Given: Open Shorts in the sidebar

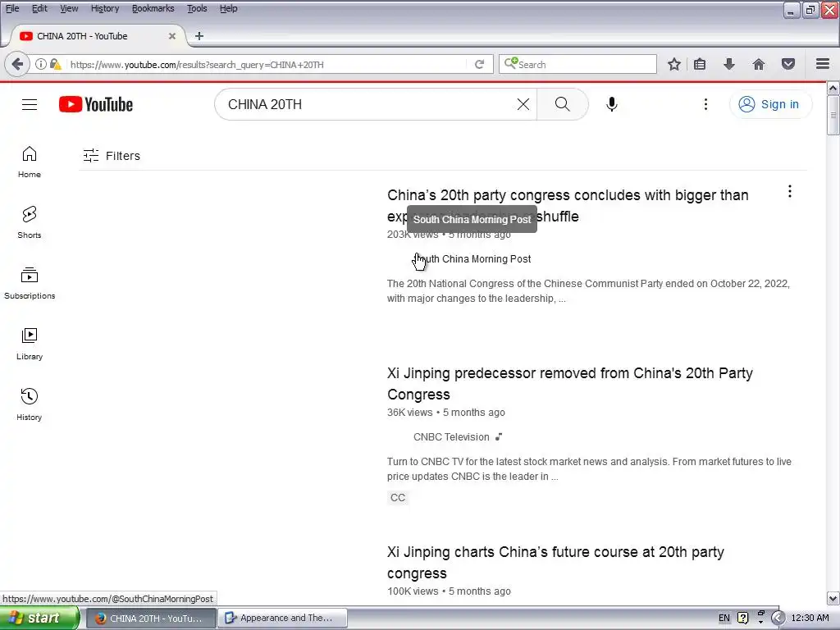Looking at the screenshot, I should (x=30, y=222).
